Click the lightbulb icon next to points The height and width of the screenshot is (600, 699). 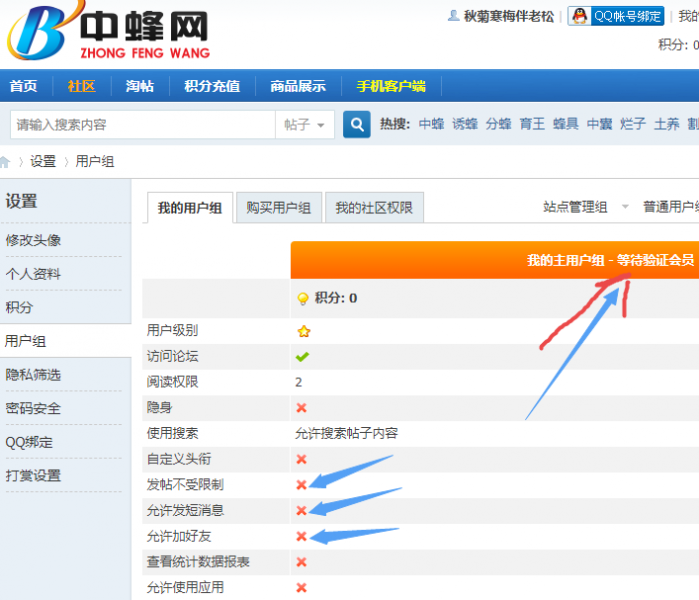303,298
